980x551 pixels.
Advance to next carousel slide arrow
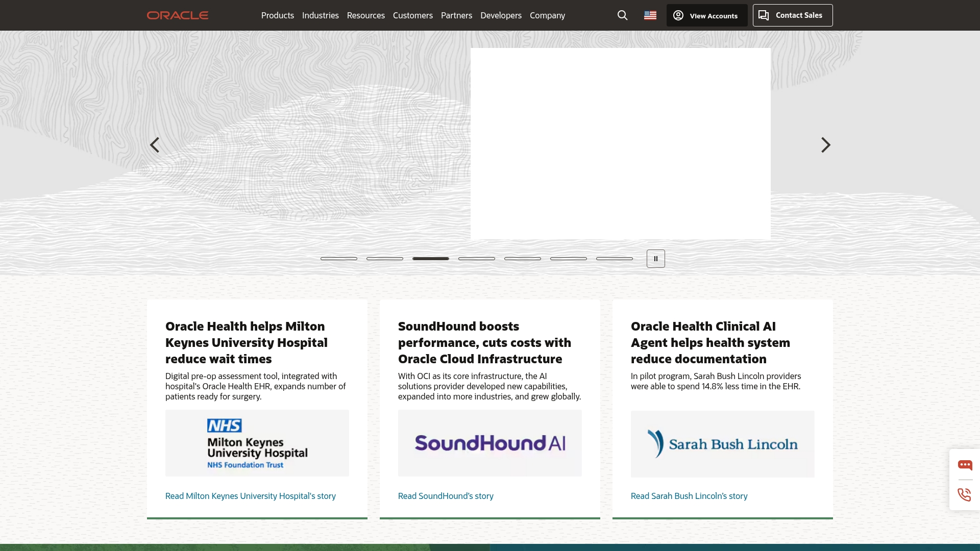[x=825, y=145]
